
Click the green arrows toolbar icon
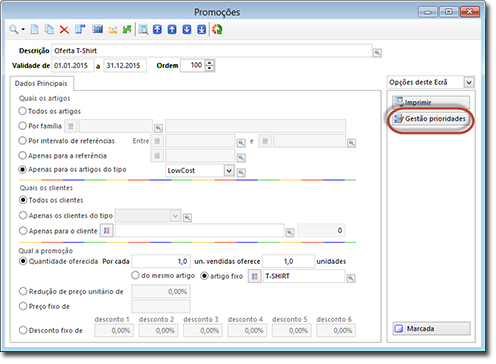click(127, 29)
